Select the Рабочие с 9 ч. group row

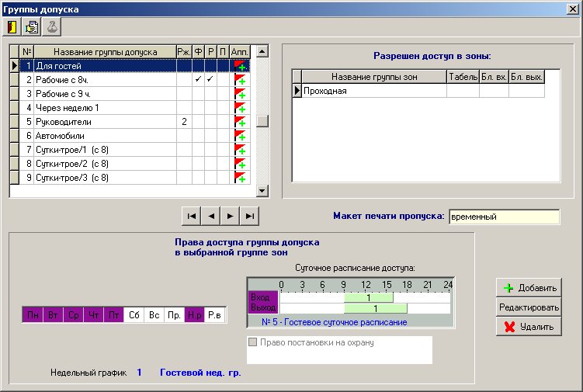click(x=130, y=94)
